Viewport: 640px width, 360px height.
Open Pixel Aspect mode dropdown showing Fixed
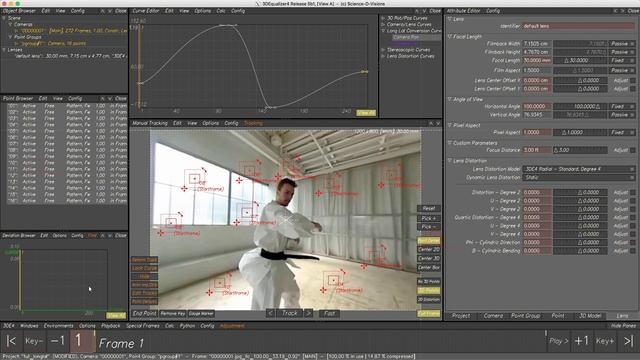coord(622,133)
